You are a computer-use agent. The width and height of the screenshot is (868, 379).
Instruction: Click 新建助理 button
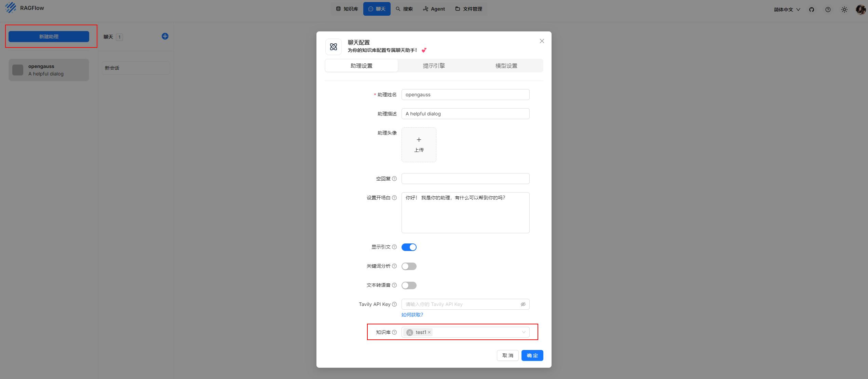click(x=49, y=37)
